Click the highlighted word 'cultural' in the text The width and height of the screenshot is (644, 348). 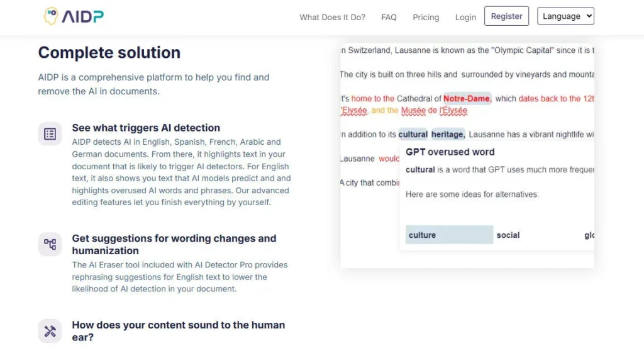[413, 134]
